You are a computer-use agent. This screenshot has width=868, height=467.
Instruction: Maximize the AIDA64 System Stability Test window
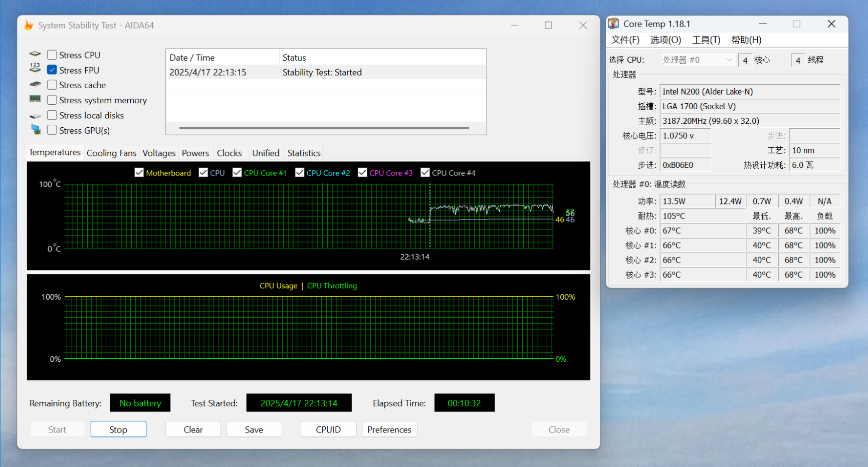(x=548, y=25)
